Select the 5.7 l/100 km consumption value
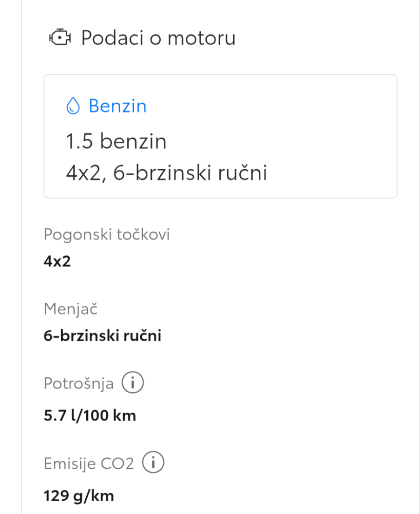Viewport: 420px width, 514px height. tap(90, 416)
